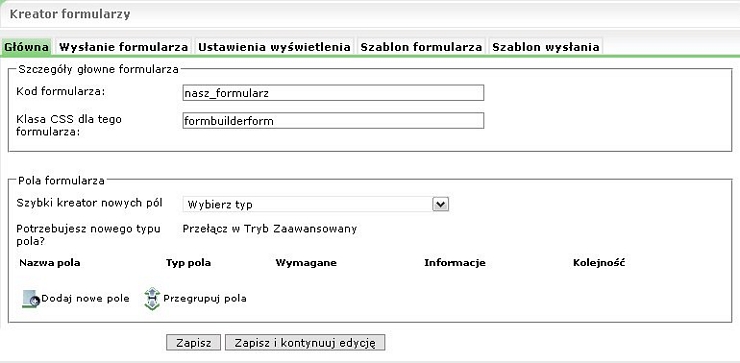The width and height of the screenshot is (740, 363).
Task: Click the Zapisz button
Action: click(193, 343)
